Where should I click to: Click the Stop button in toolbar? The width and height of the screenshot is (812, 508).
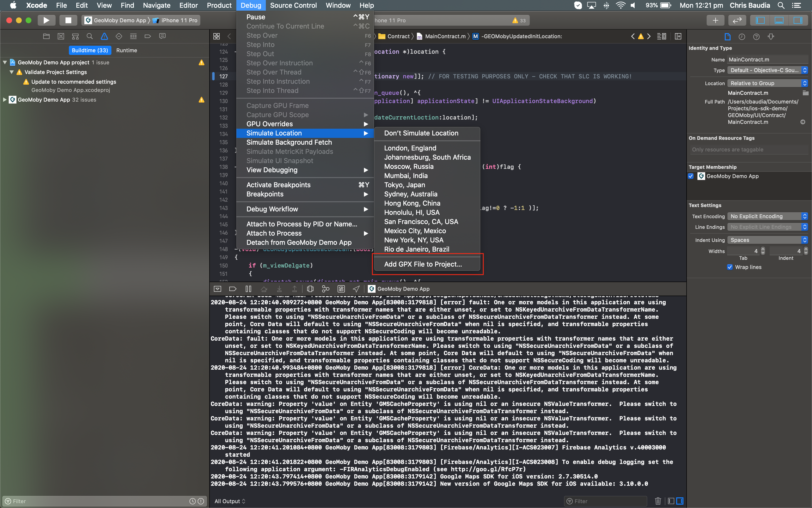tap(68, 21)
